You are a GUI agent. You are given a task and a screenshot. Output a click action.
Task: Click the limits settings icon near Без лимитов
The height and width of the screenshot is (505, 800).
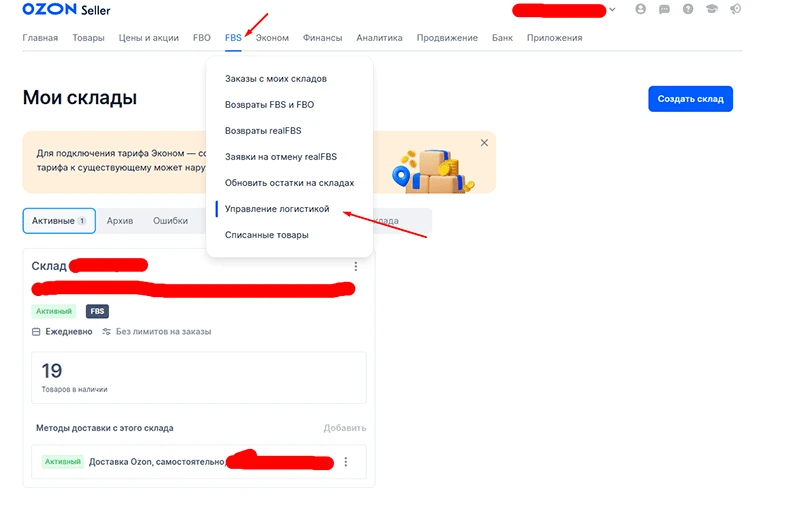[x=106, y=332]
